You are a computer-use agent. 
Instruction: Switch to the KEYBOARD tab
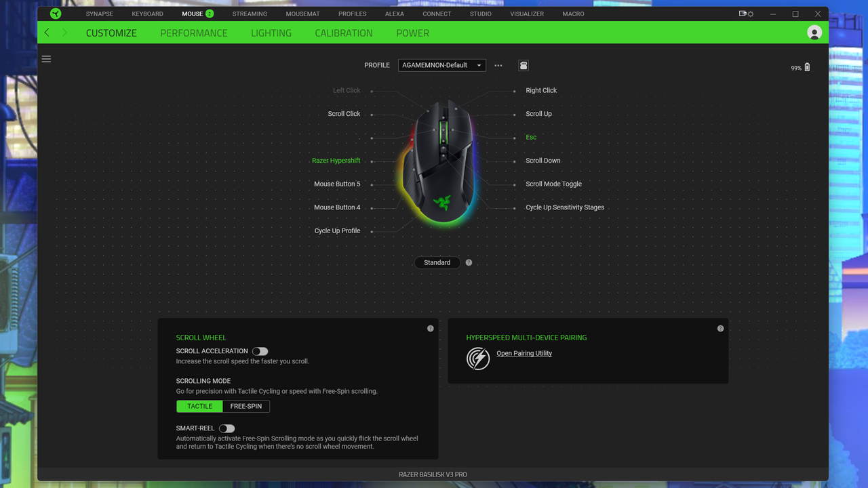point(147,14)
